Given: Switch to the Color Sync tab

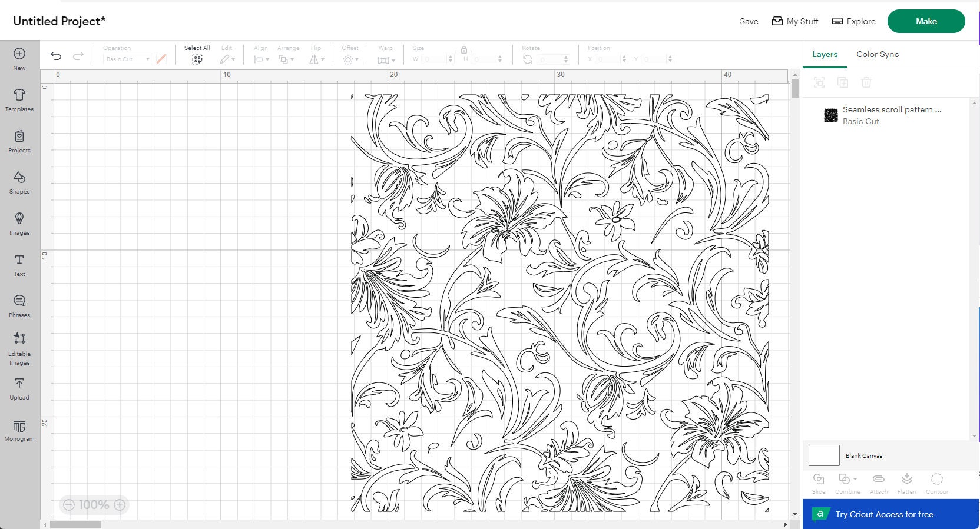Looking at the screenshot, I should coord(878,54).
